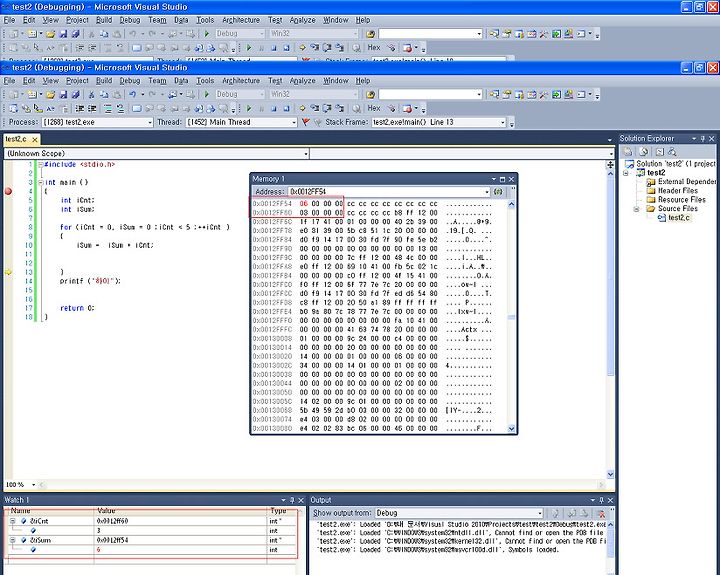This screenshot has height=575, width=720.
Task: Click Show Next Statement yellow arrow icon
Action: [302, 109]
